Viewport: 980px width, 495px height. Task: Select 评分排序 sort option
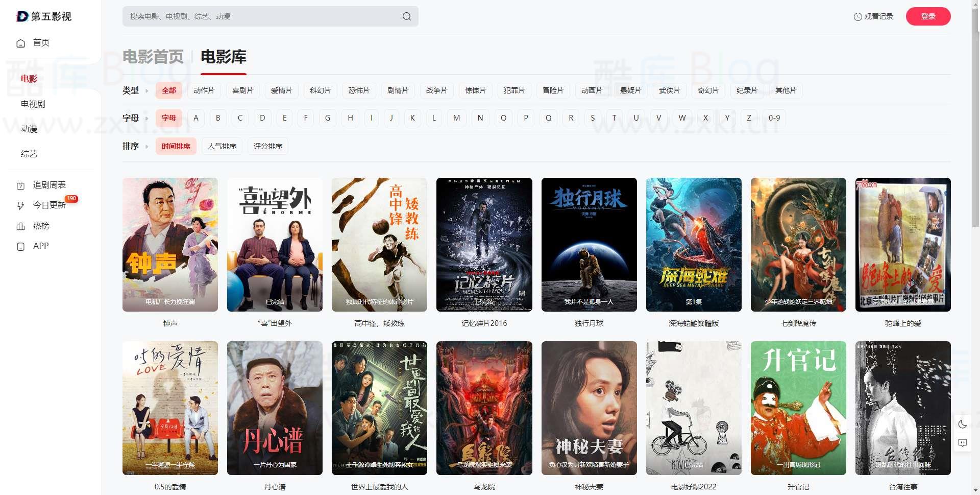point(267,146)
